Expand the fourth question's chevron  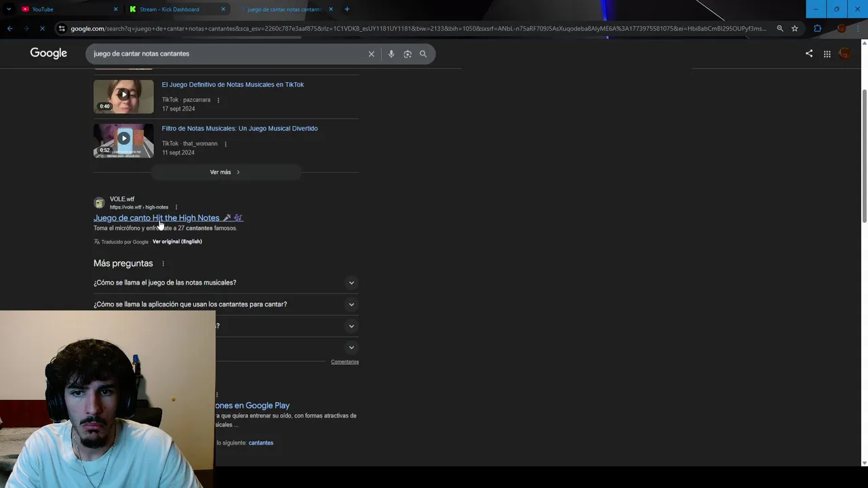(351, 348)
